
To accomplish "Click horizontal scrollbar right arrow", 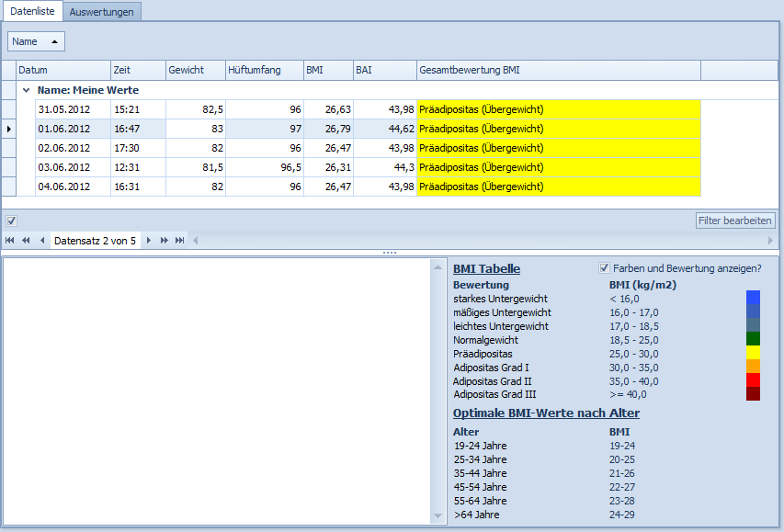I will click(770, 241).
